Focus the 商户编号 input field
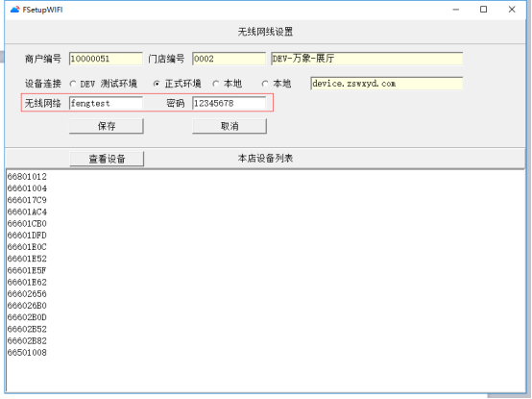 [x=106, y=59]
